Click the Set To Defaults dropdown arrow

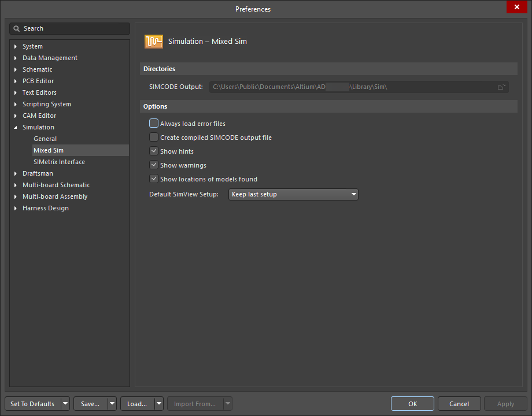(x=65, y=403)
